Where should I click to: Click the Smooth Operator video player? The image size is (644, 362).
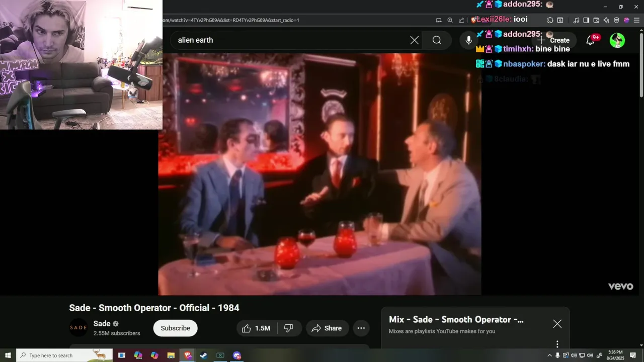[319, 174]
